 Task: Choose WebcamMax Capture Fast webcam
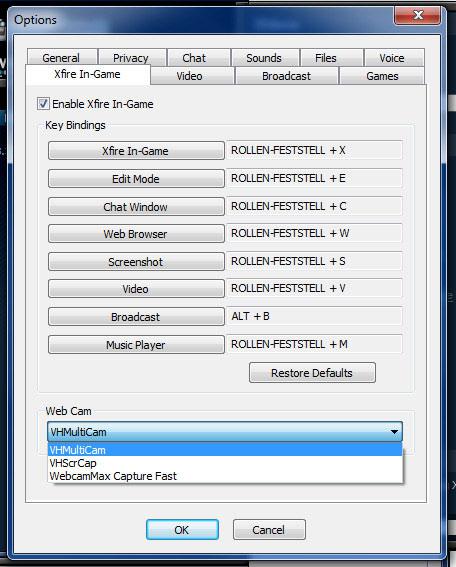(225, 476)
